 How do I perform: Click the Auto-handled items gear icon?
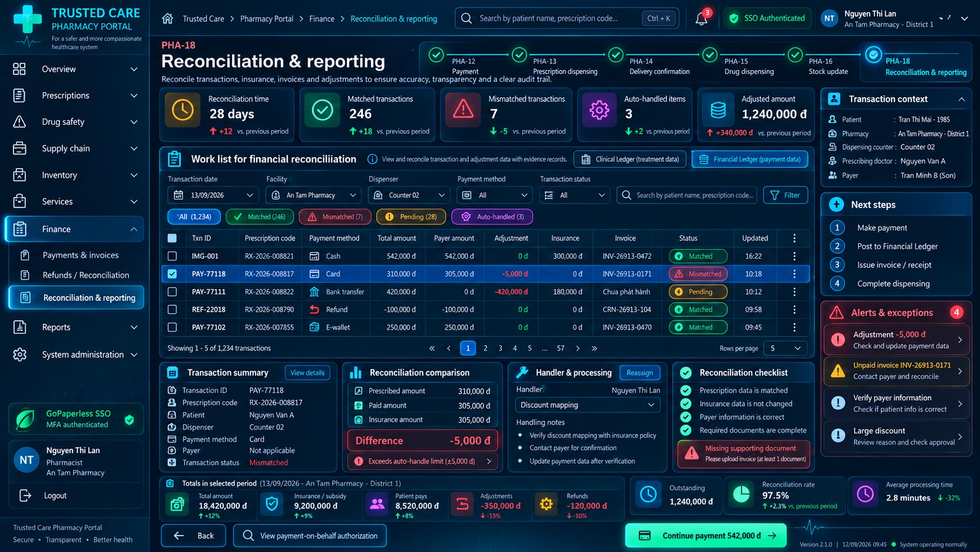click(x=599, y=110)
